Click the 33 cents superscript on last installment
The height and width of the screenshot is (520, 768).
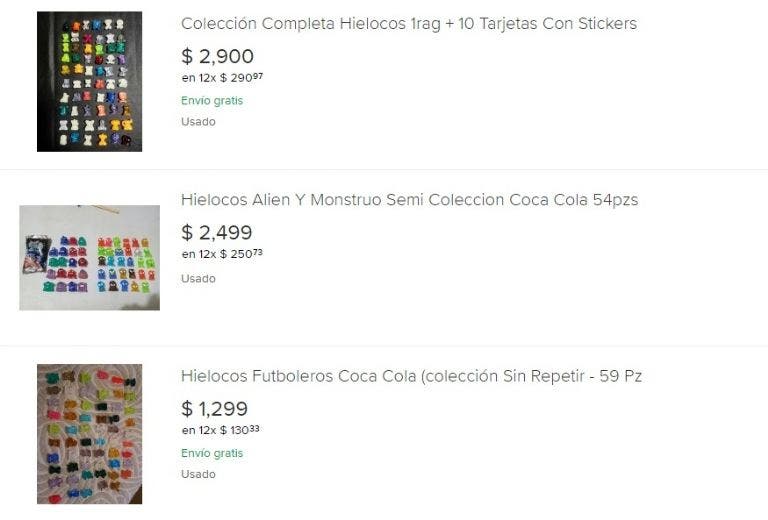point(254,428)
